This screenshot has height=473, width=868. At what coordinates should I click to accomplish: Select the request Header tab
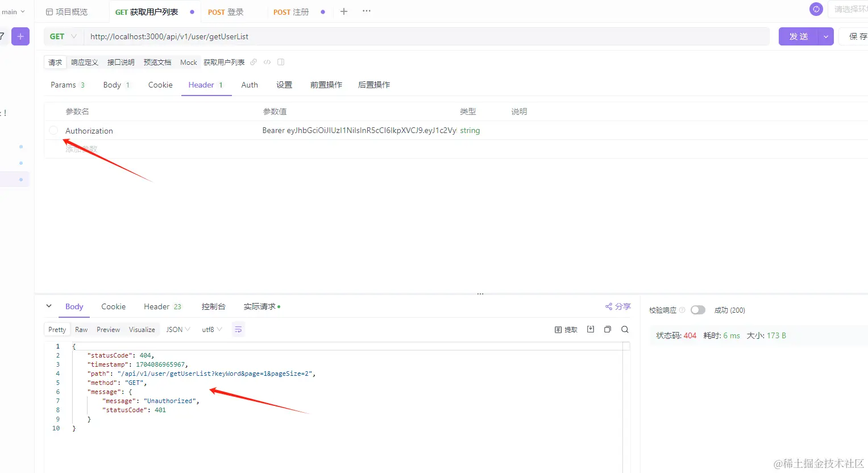[x=206, y=85]
